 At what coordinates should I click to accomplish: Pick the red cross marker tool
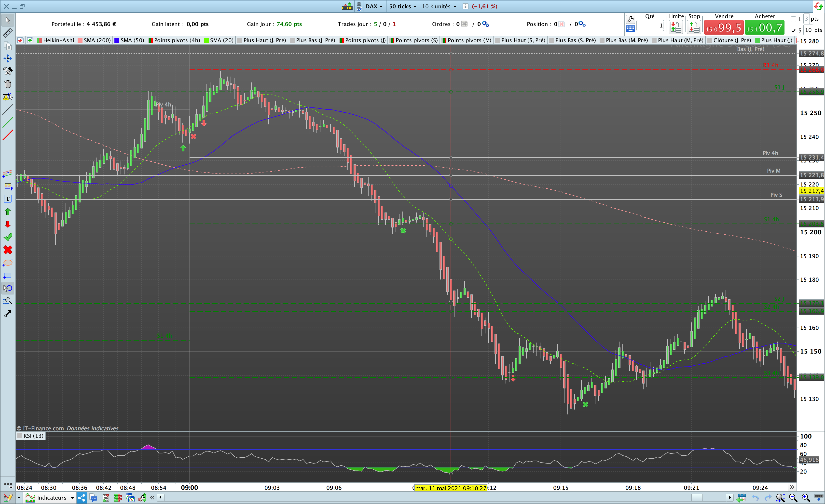coord(8,250)
